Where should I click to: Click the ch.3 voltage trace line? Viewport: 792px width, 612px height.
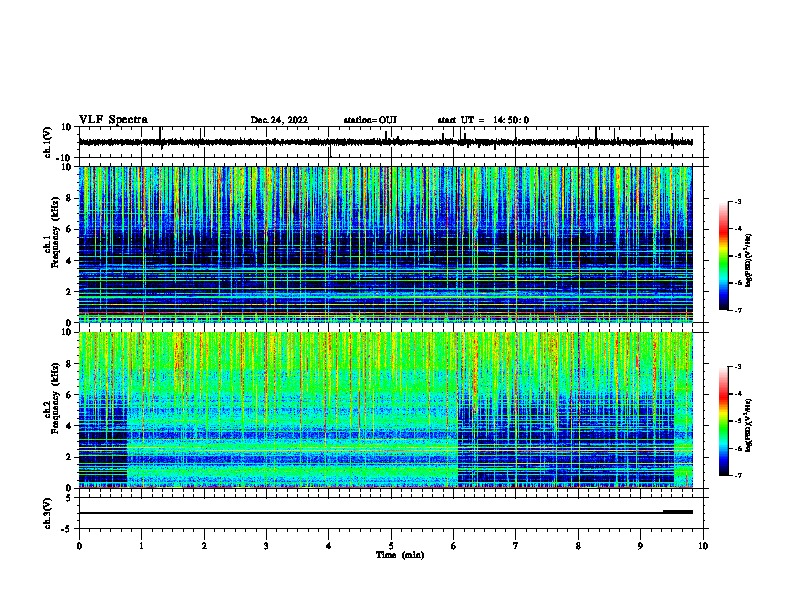[385, 513]
